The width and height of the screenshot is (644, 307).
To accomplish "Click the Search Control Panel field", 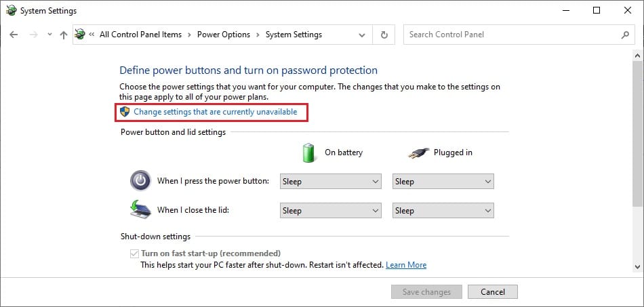I will 512,35.
